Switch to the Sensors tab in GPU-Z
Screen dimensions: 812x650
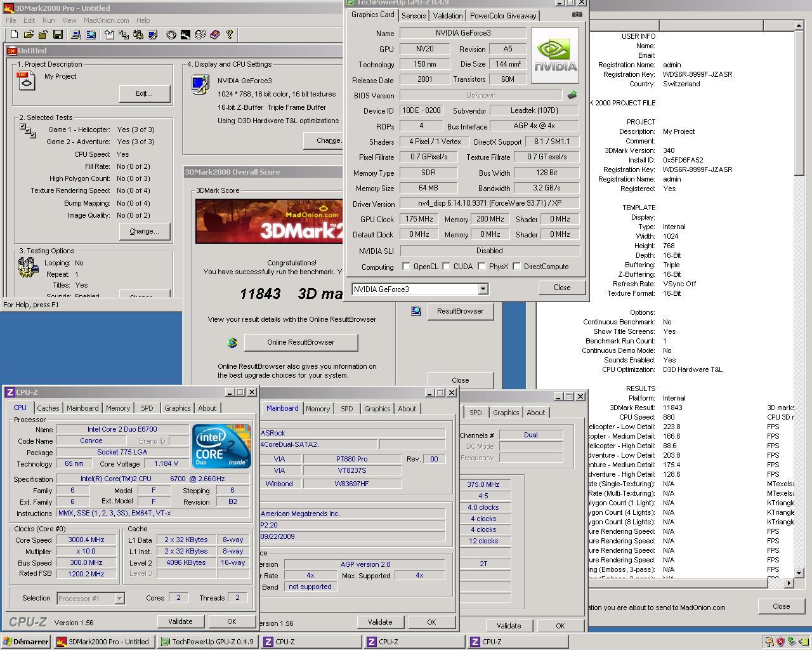coord(414,16)
